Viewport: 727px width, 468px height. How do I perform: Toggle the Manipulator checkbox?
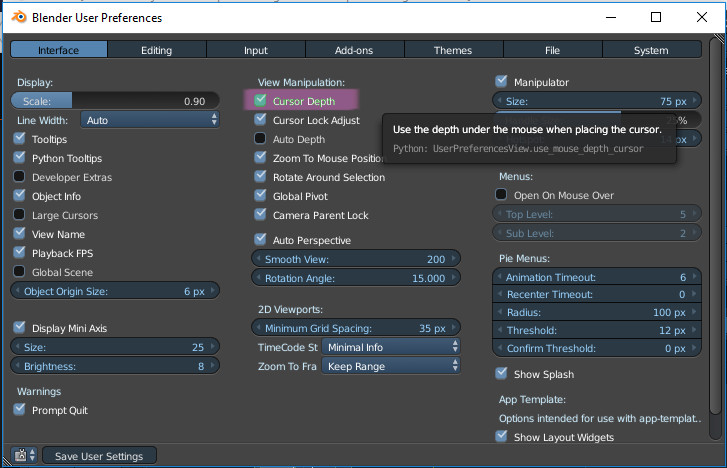(x=501, y=82)
